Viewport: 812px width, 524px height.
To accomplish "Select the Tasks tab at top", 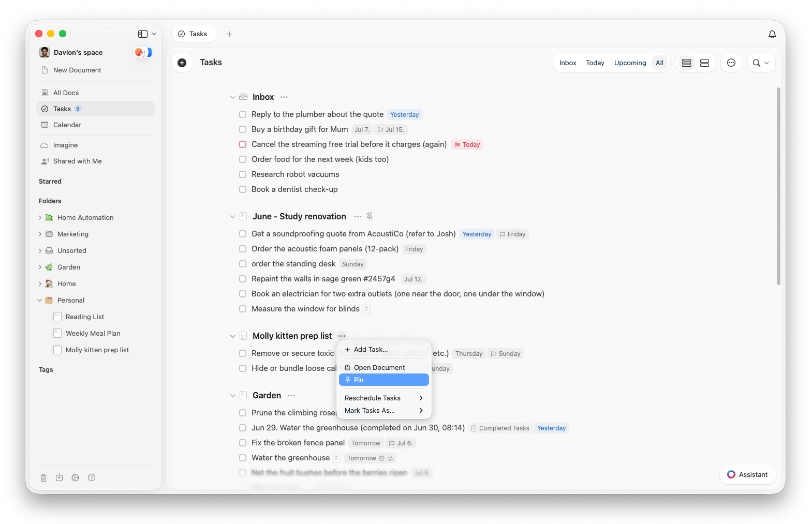I will (194, 34).
